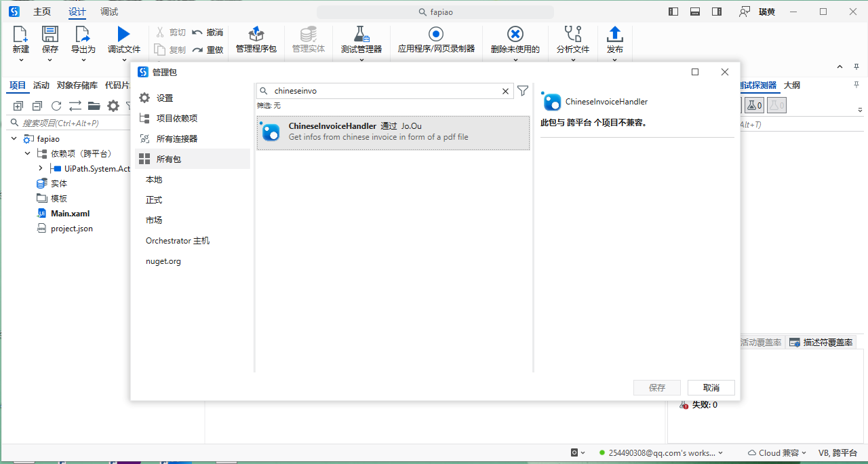The height and width of the screenshot is (464, 868).
Task: Open the 新建 dropdown arrow
Action: (21, 60)
